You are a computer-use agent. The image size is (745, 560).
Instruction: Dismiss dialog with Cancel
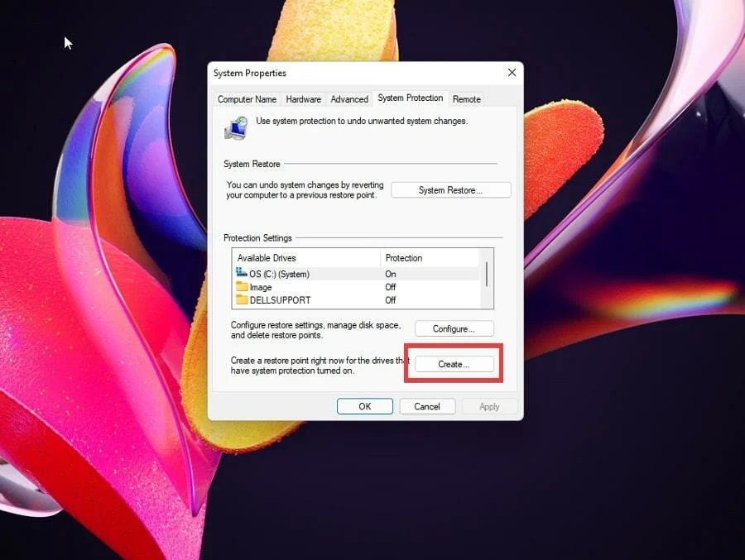426,407
